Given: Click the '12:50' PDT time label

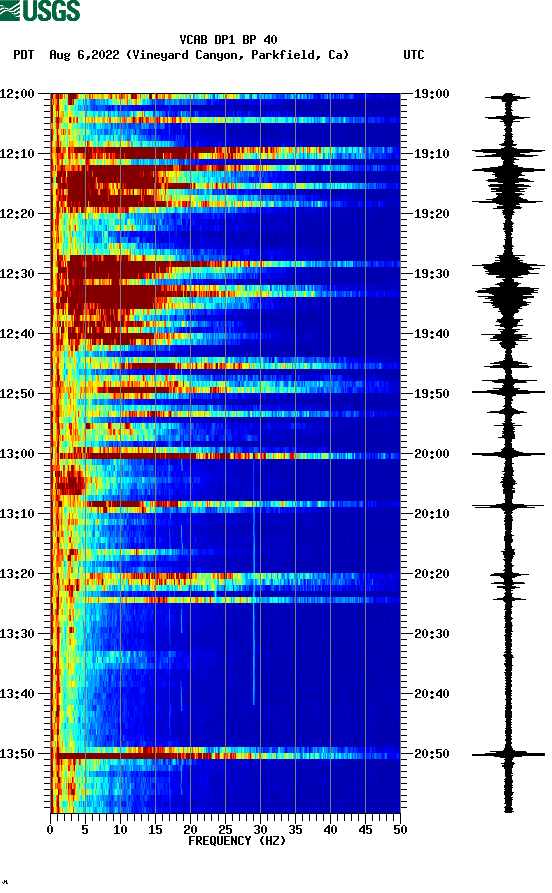Looking at the screenshot, I should [18, 394].
